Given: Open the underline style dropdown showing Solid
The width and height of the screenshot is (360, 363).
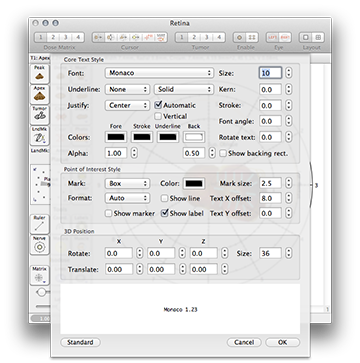Looking at the screenshot, I should coord(184,89).
